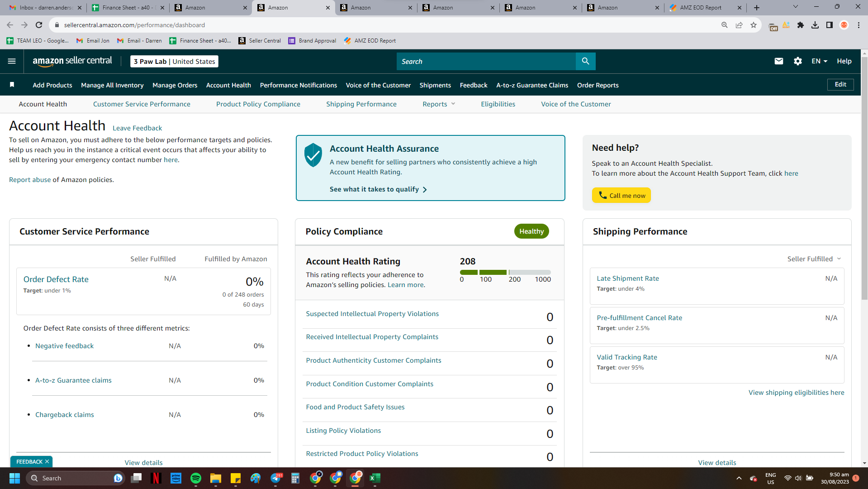This screenshot has height=489, width=868.
Task: Show hidden system tray icons chevron
Action: click(x=739, y=478)
